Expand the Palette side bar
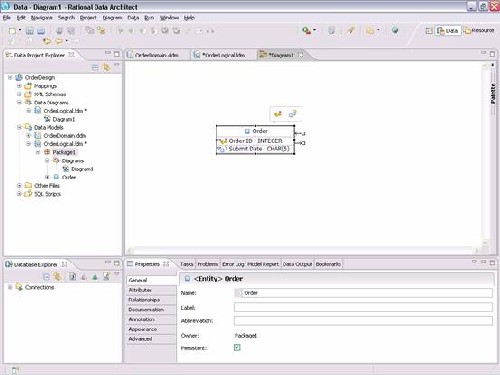Viewport: 500px width, 375px height. 493,93
